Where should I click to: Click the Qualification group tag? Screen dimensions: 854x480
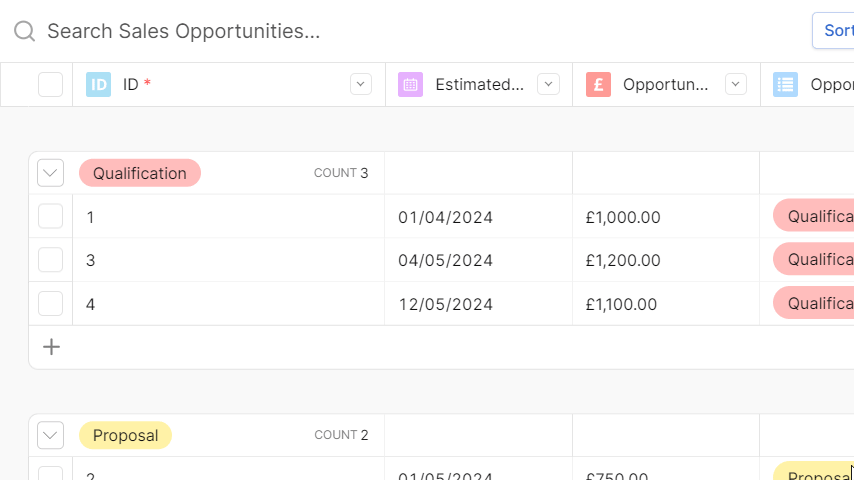pyautogui.click(x=140, y=173)
